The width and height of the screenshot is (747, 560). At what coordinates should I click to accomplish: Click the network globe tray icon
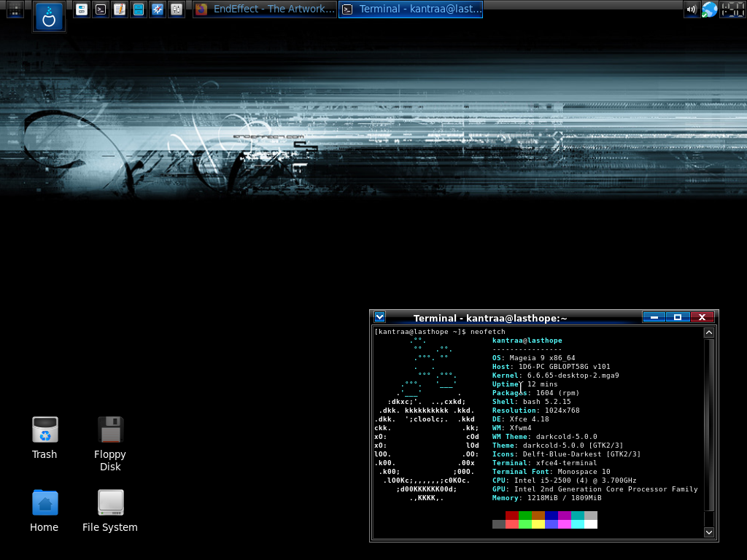(x=709, y=9)
